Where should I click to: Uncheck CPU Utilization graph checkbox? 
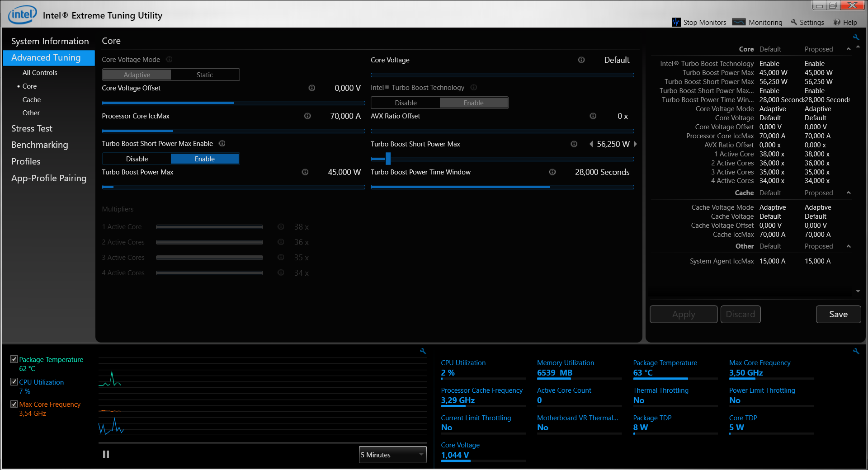(x=14, y=382)
